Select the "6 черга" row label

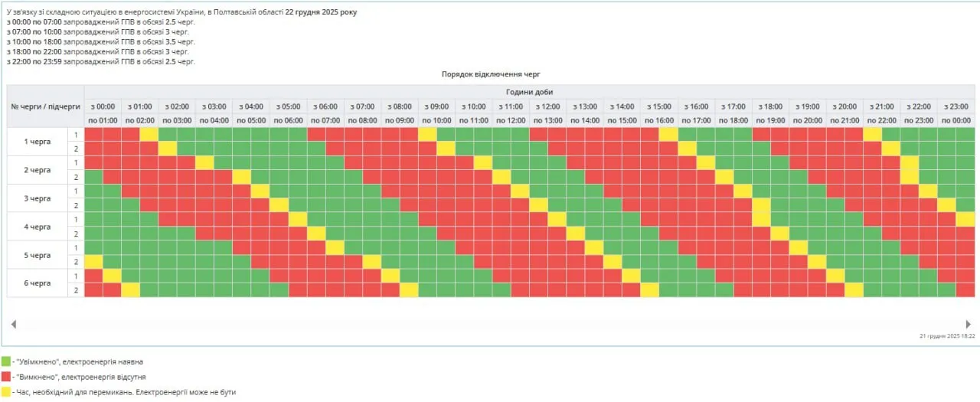37,283
